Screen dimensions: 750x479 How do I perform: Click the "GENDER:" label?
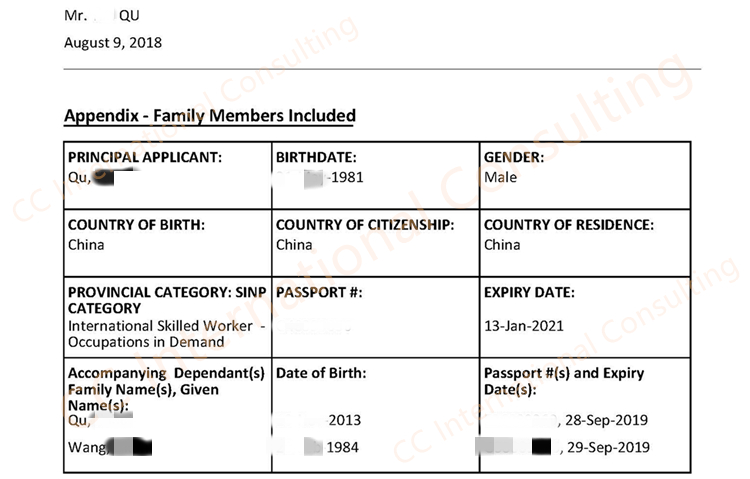(513, 158)
